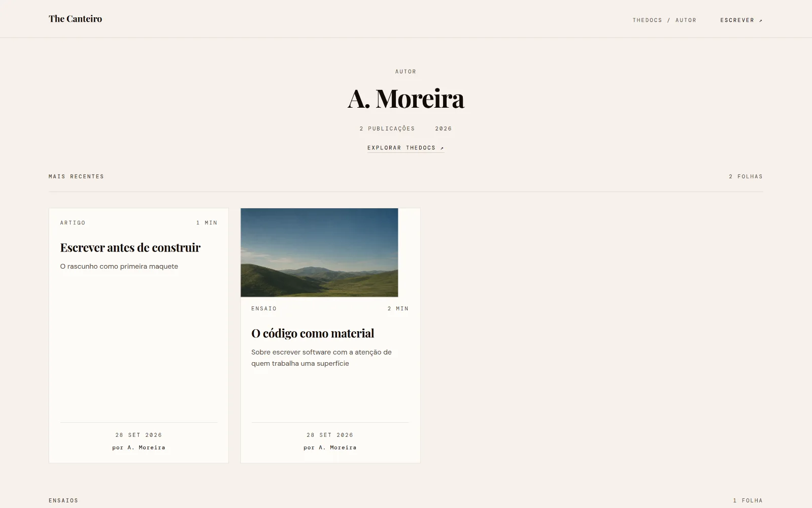Click the 1 MIN reading time
This screenshot has width=812, height=508.
(207, 223)
